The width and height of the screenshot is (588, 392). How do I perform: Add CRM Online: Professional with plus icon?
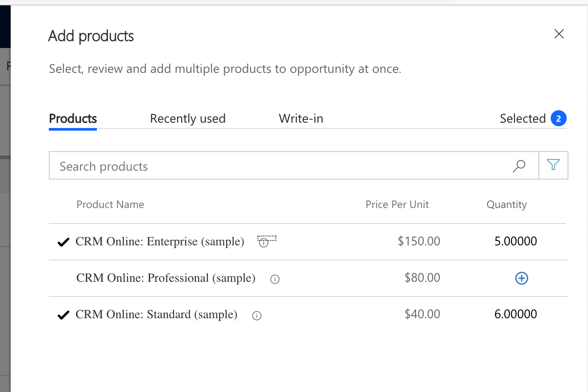tap(521, 278)
